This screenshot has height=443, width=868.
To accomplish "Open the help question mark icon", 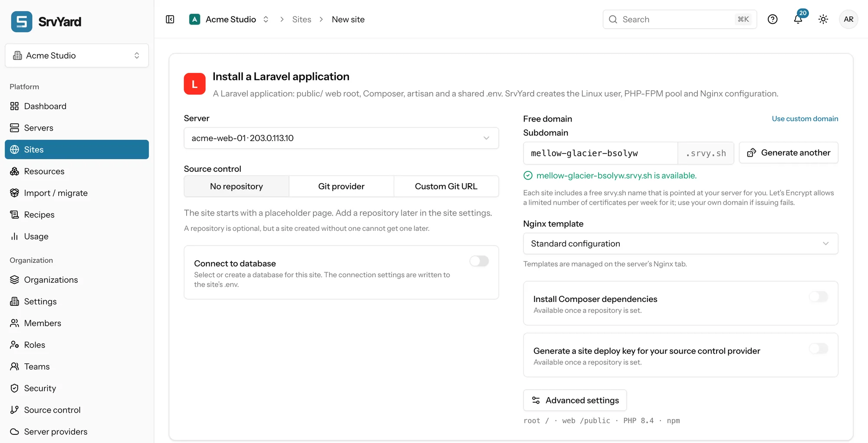I will pyautogui.click(x=773, y=20).
